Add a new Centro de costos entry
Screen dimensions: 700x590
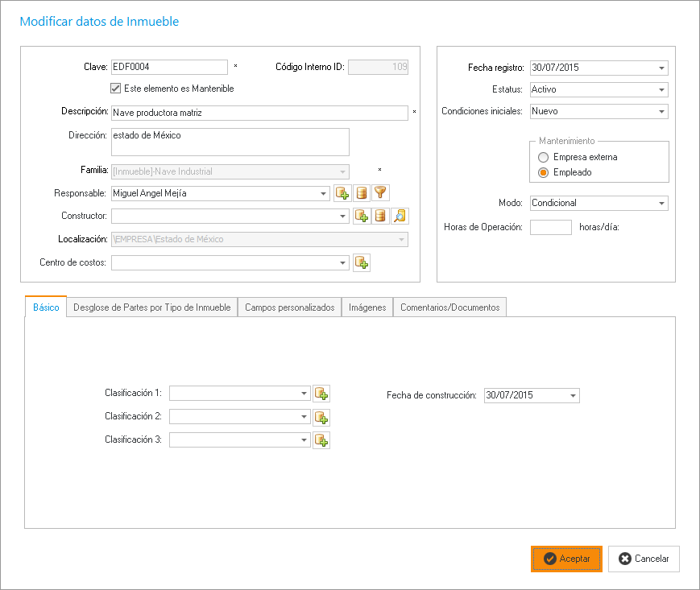coord(362,262)
